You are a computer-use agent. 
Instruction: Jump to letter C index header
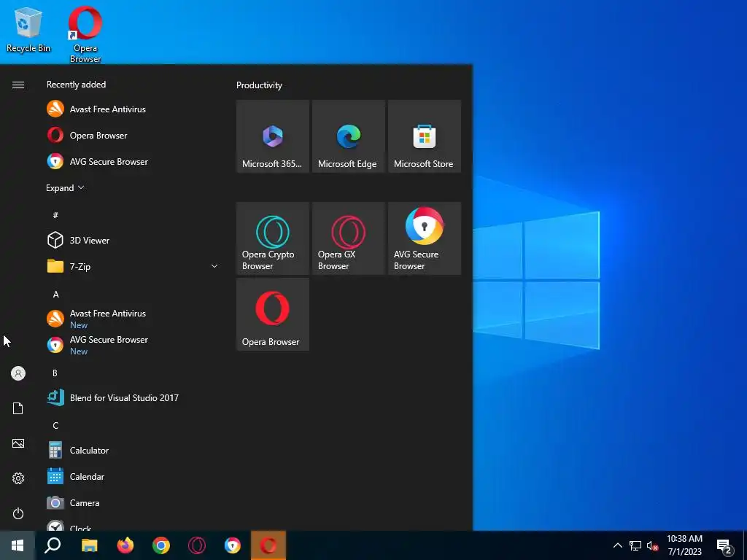(x=55, y=425)
